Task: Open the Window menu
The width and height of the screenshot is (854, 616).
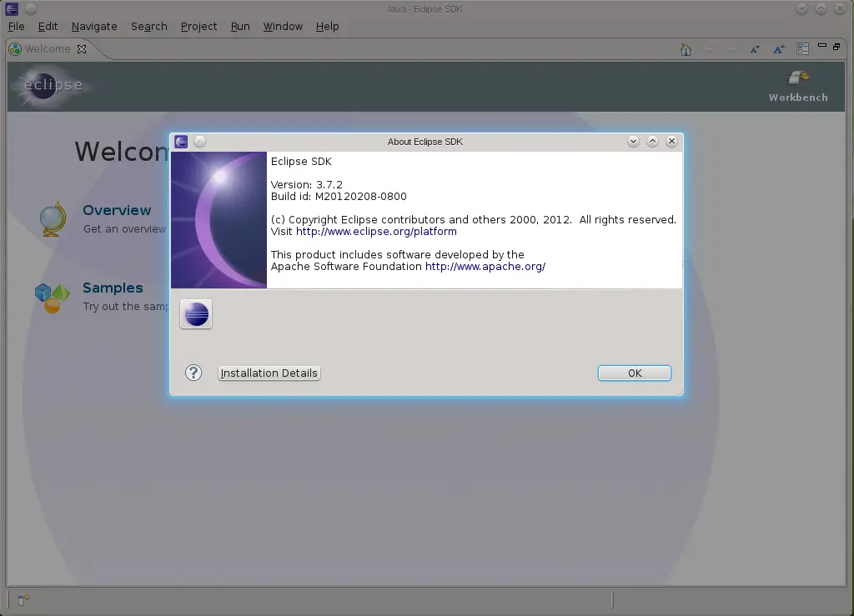Action: click(283, 26)
